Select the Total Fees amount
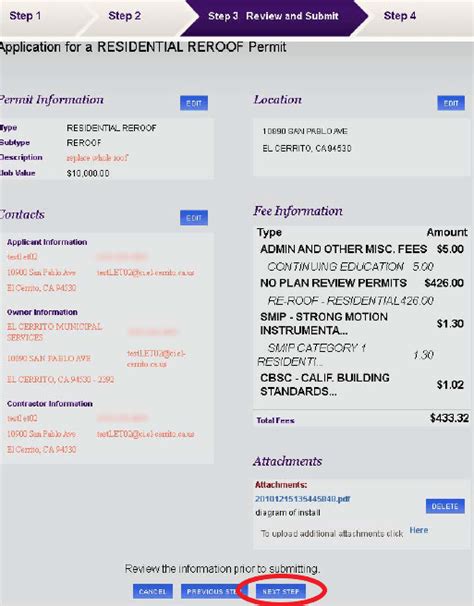This screenshot has height=606, width=474. click(449, 418)
